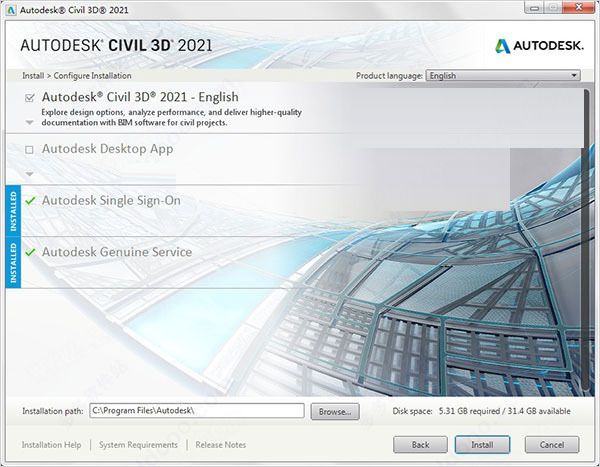Click the blue INSTALLED label beside Genuine Service
The height and width of the screenshot is (467, 600).
[x=13, y=262]
